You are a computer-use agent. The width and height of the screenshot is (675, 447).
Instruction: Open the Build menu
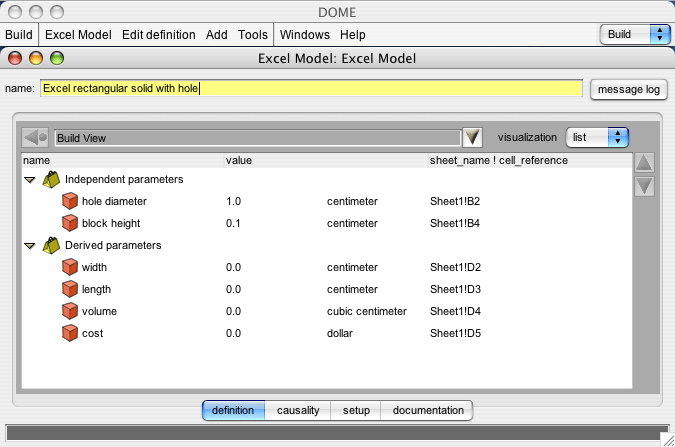(x=19, y=34)
